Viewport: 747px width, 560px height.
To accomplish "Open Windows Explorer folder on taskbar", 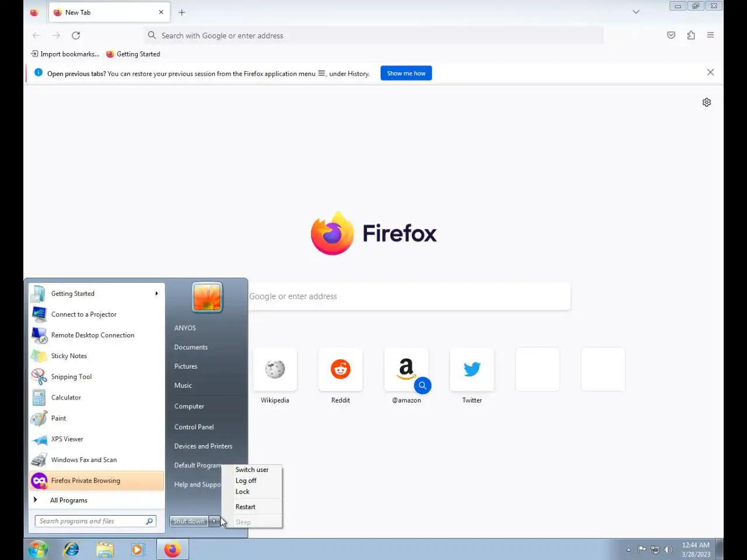I will point(105,549).
